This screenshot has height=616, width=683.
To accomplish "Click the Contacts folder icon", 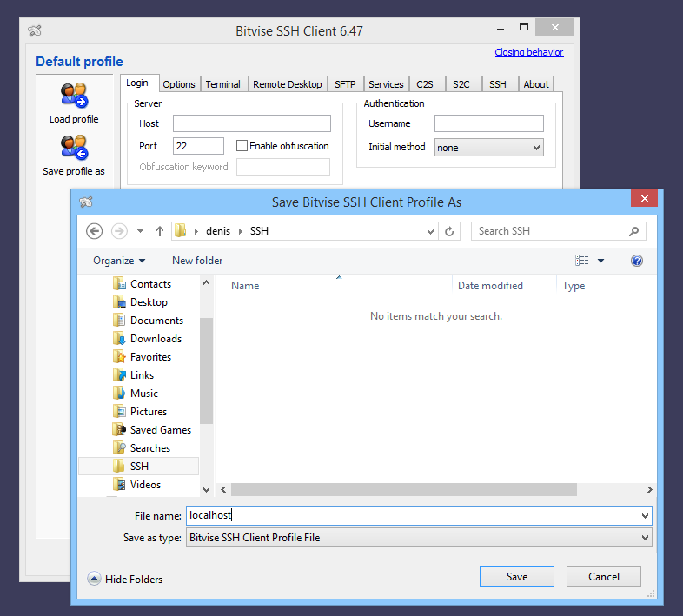I will (119, 283).
